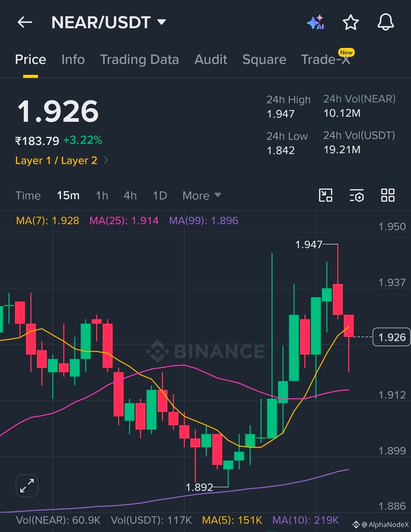The width and height of the screenshot is (411, 532).
Task: Switch to the Info tab
Action: [73, 60]
